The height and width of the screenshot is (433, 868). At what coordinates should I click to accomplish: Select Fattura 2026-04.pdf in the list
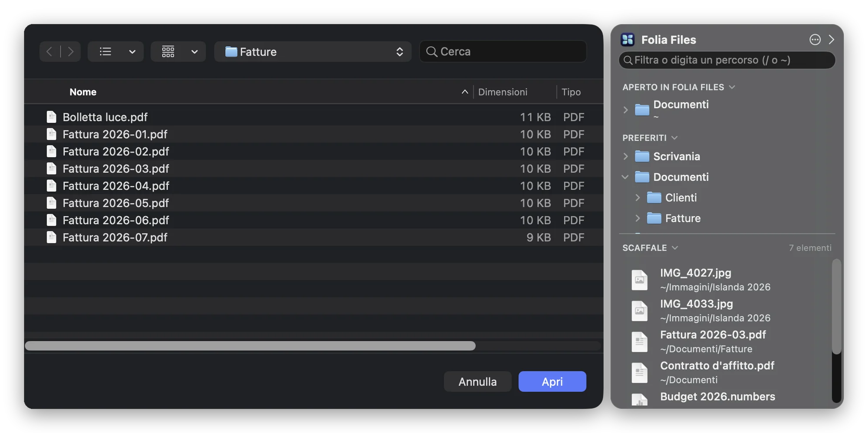[x=314, y=185]
